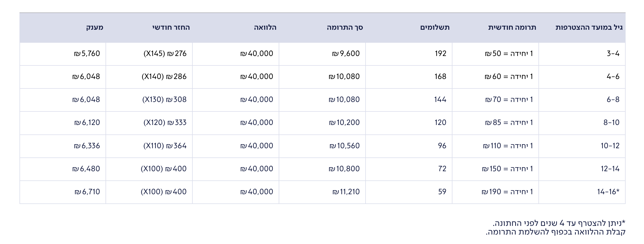Viewport: 644px width, 244px height.
Task: Click the ₪11,210 total donation cell
Action: pyautogui.click(x=346, y=192)
